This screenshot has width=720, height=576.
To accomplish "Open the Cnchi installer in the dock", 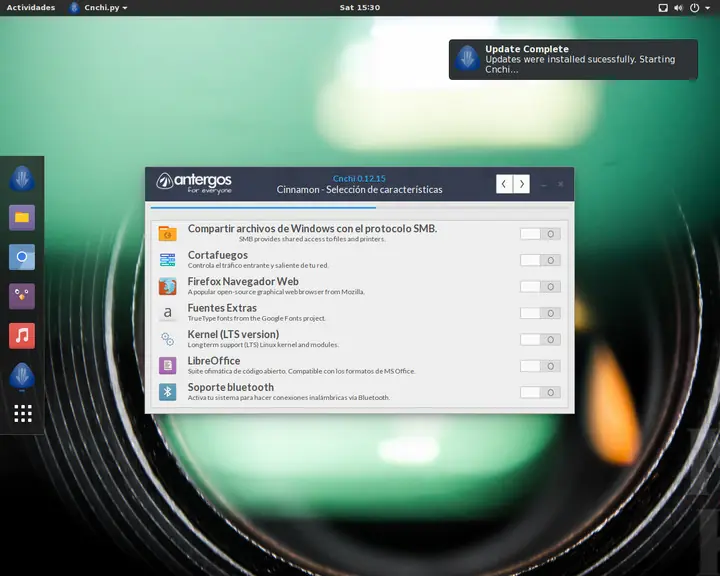I will point(22,178).
